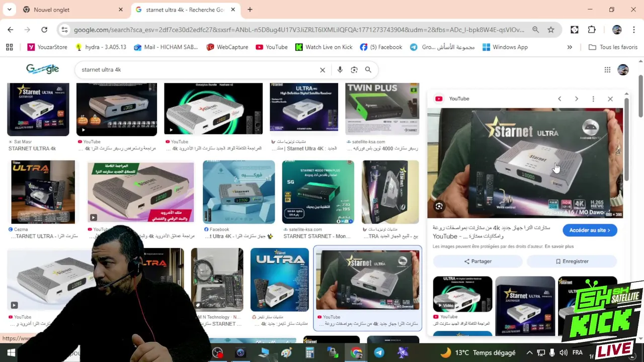The height and width of the screenshot is (362, 644).
Task: Reload the current page
Action: pos(44,30)
